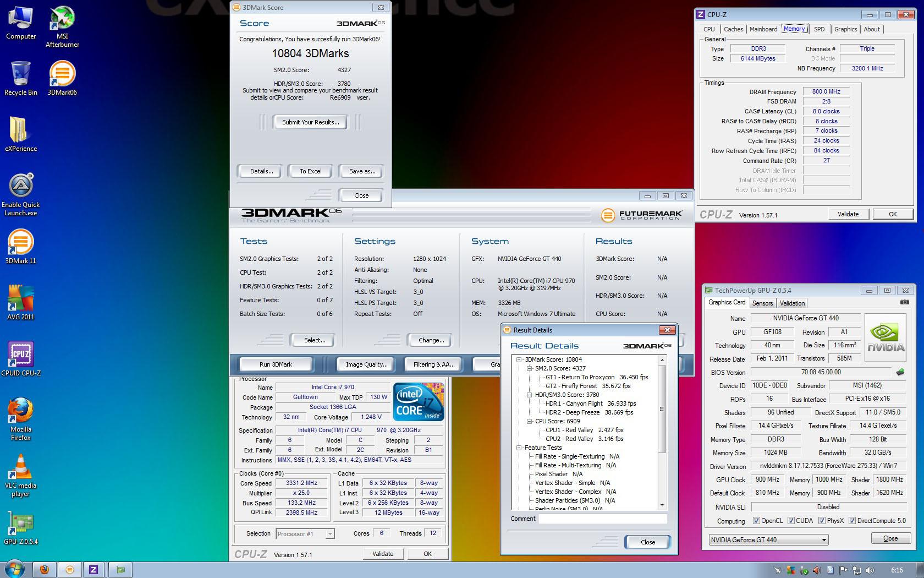Open the Processor #1 selection dropdown
The height and width of the screenshot is (578, 924).
click(305, 534)
